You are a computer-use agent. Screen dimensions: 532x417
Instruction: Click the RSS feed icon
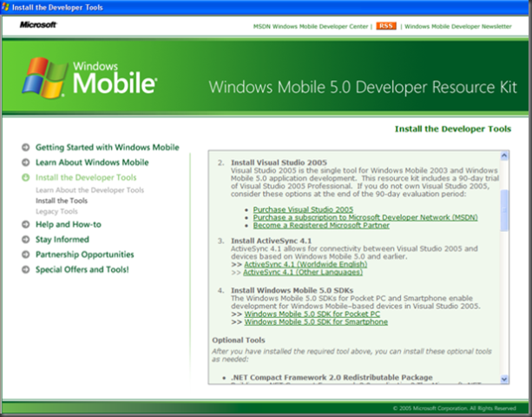(x=386, y=26)
